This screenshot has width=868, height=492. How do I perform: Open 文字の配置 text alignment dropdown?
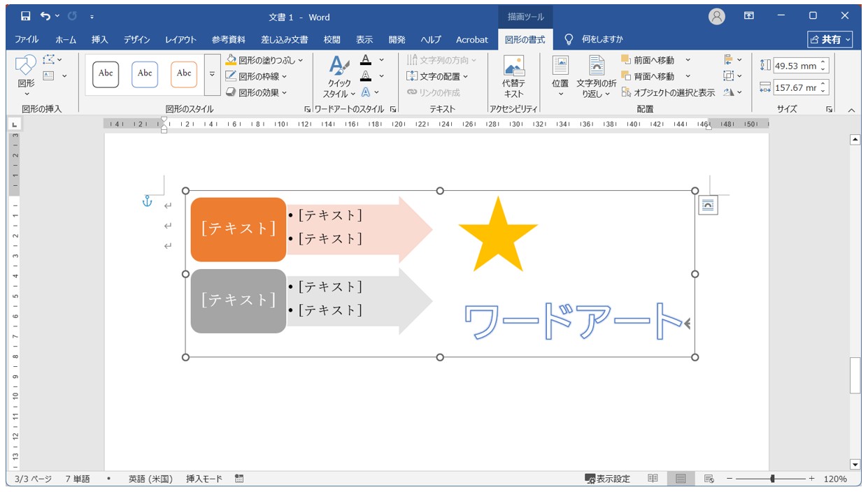tap(437, 76)
